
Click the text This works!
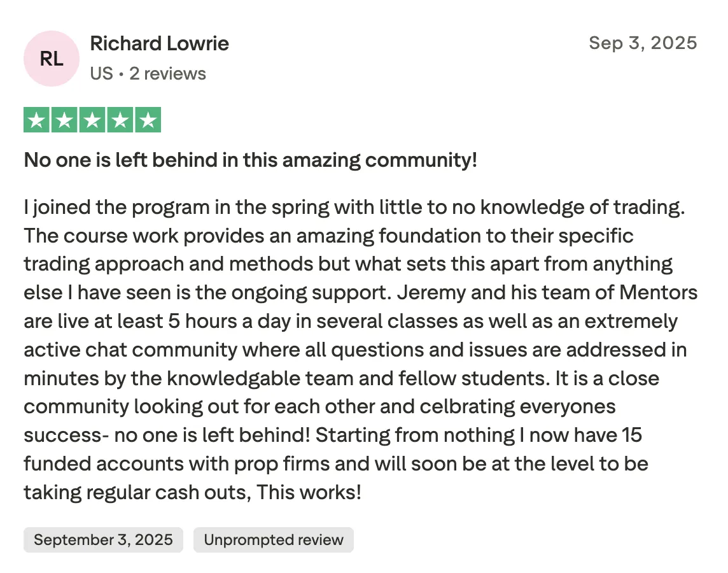coord(309,492)
